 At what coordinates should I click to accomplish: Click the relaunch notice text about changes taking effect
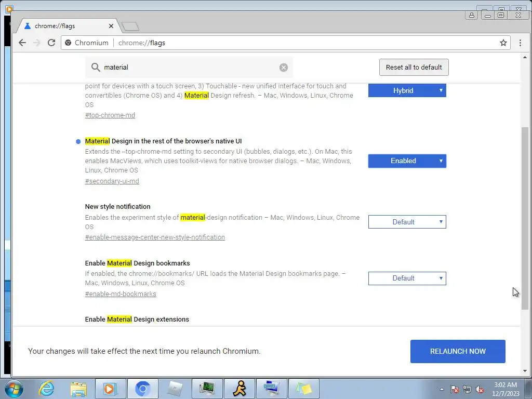click(x=144, y=351)
